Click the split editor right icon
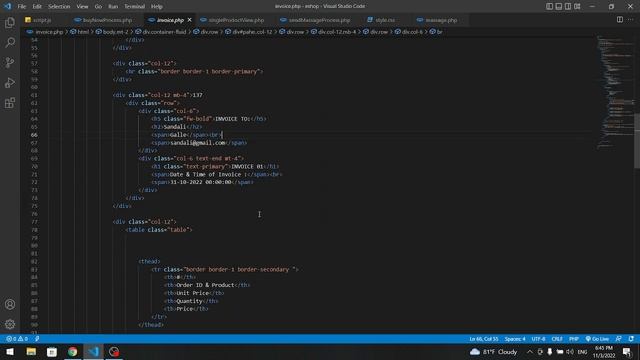Viewport: 640px width, 360px height. (620, 20)
